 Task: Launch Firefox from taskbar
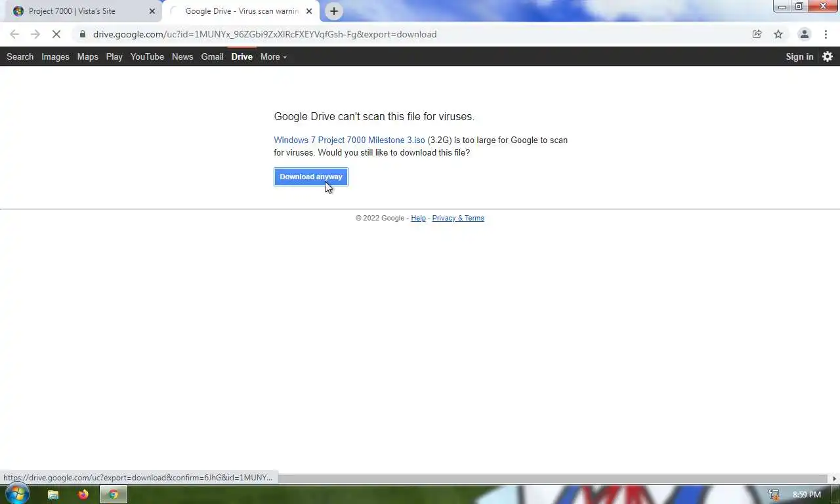pos(83,494)
